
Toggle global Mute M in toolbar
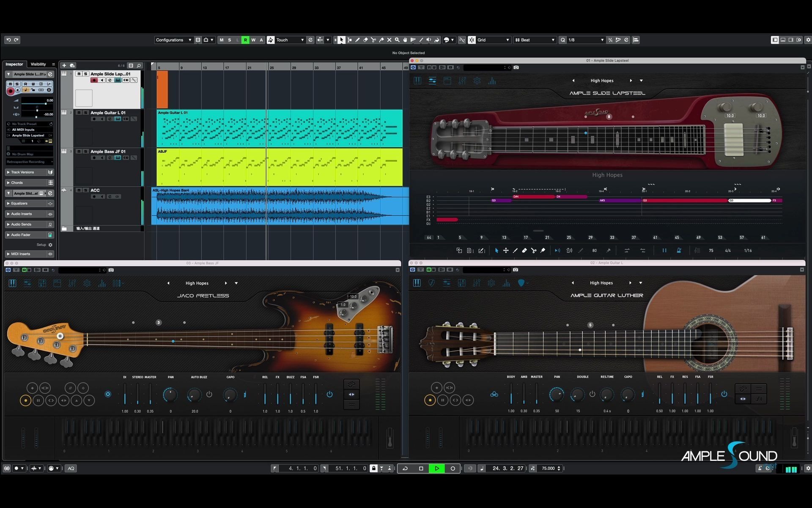221,40
